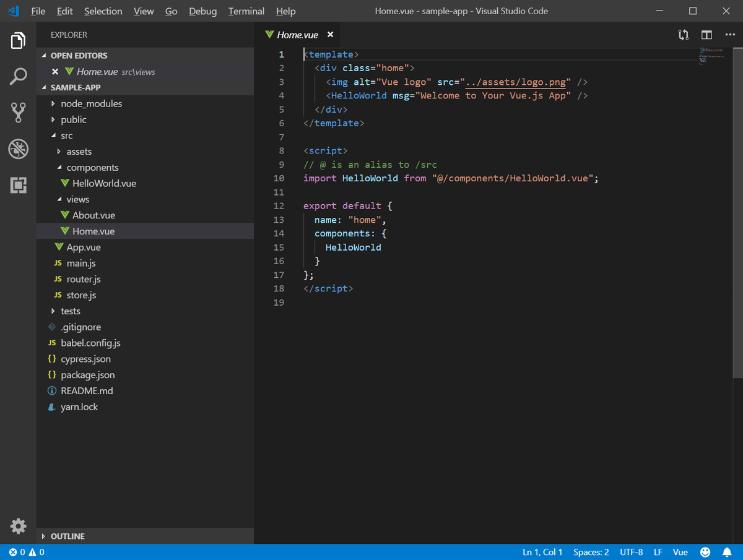743x560 pixels.
Task: Click errors and warnings count in status bar
Action: 27,552
